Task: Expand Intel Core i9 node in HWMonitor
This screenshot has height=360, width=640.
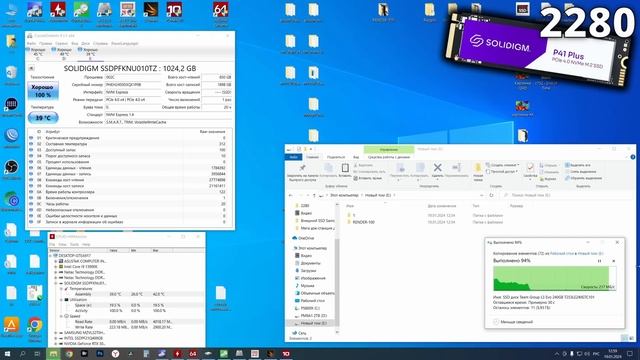Action: 56,267
